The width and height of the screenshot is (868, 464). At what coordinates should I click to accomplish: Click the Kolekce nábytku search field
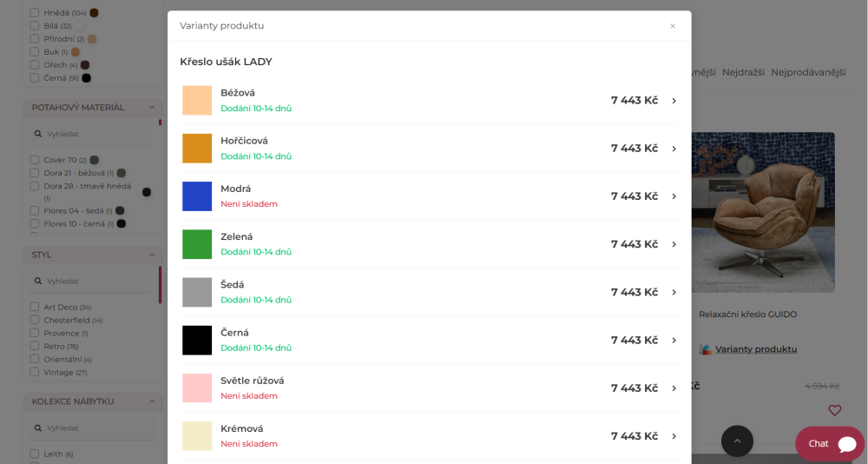point(93,428)
